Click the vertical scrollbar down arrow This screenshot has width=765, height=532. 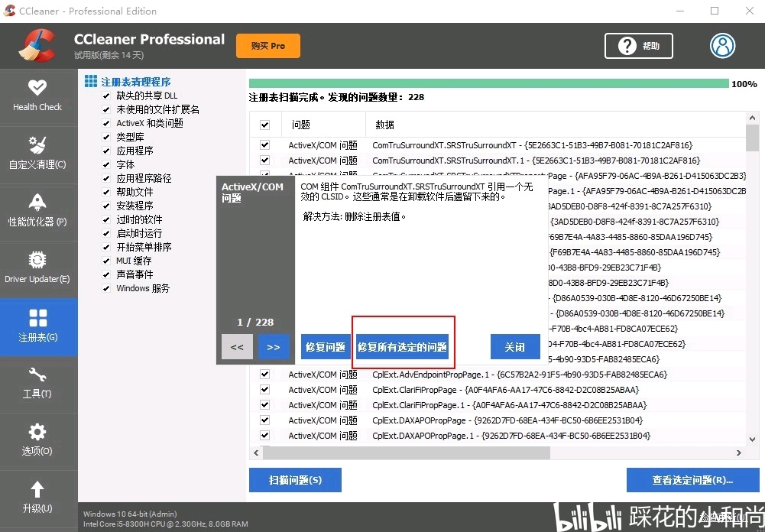tap(752, 440)
